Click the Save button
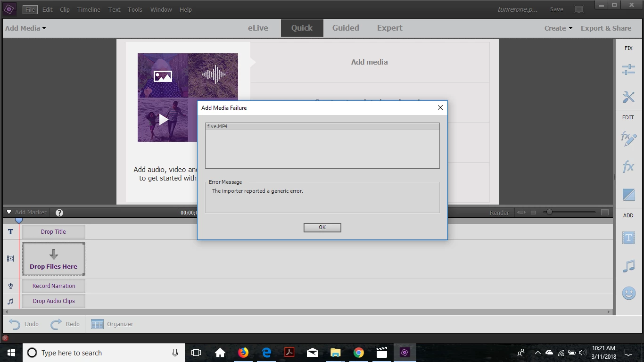 [556, 9]
